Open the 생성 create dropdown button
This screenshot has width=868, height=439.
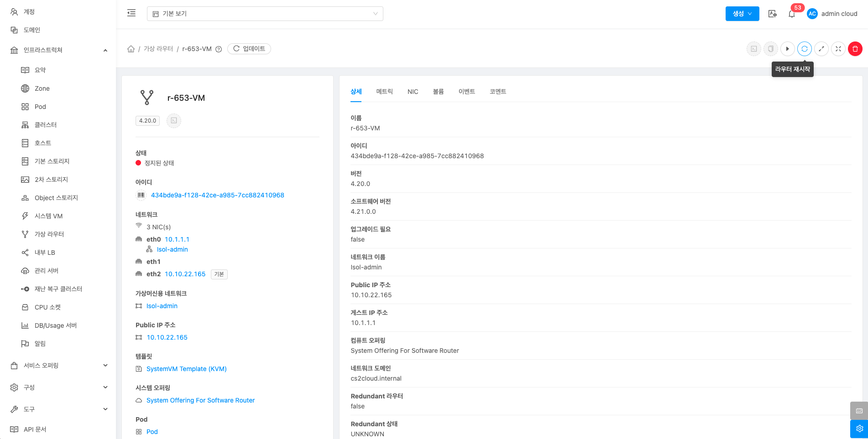[742, 14]
